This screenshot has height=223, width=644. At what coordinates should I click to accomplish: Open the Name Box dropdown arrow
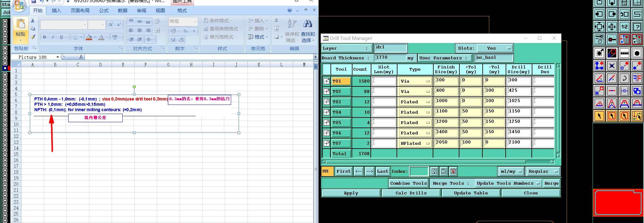point(58,57)
